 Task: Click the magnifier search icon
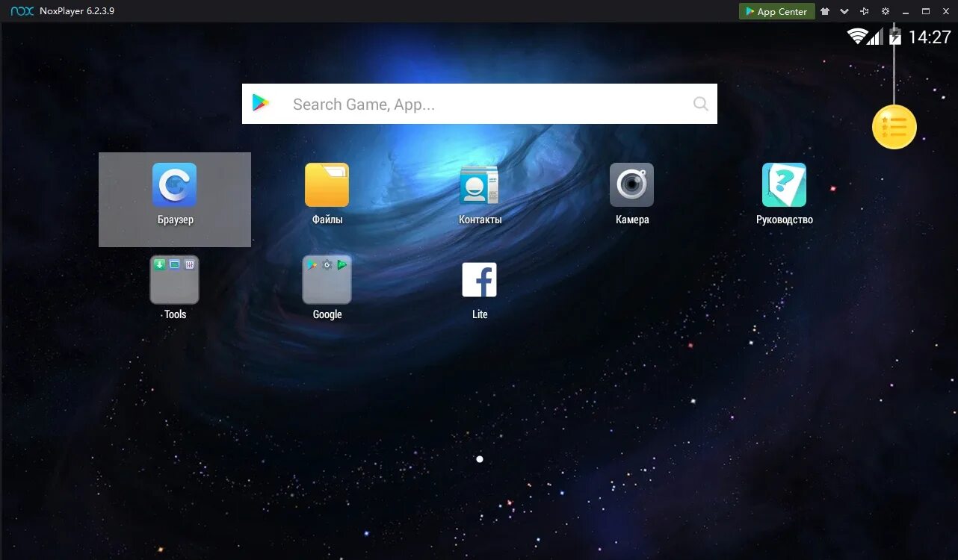point(701,104)
